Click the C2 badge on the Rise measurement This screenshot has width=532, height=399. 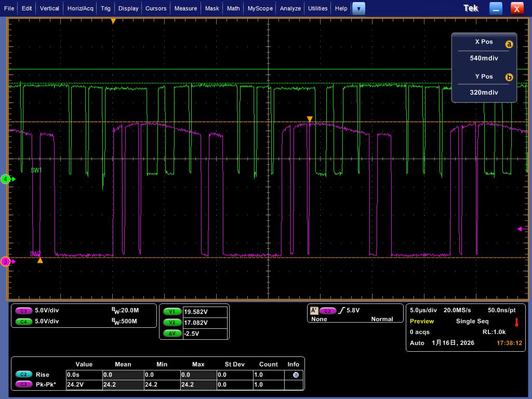23,375
